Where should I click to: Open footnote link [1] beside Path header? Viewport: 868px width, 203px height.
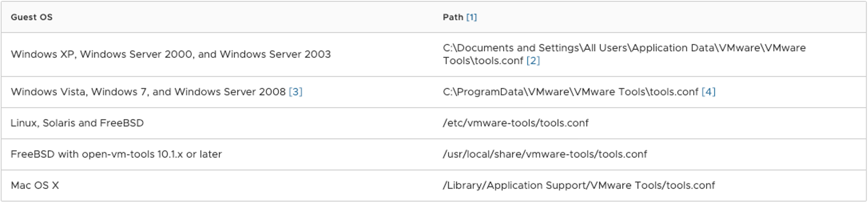(x=471, y=17)
